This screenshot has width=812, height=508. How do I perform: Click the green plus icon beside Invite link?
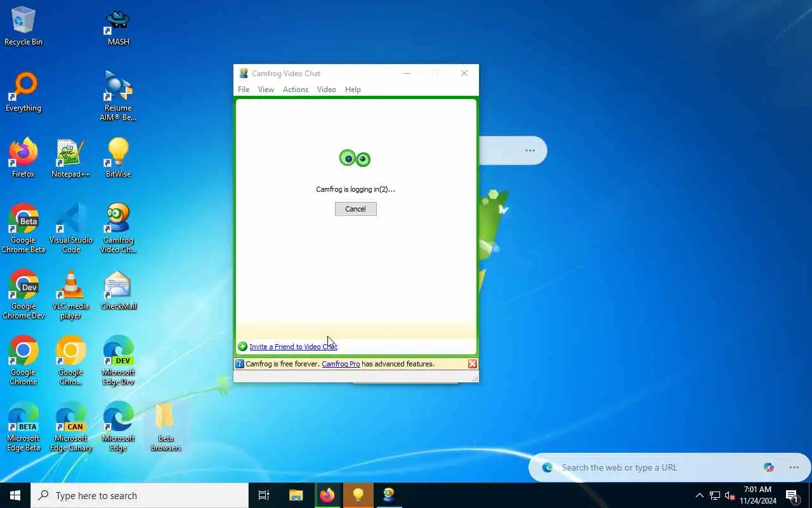tap(242, 347)
